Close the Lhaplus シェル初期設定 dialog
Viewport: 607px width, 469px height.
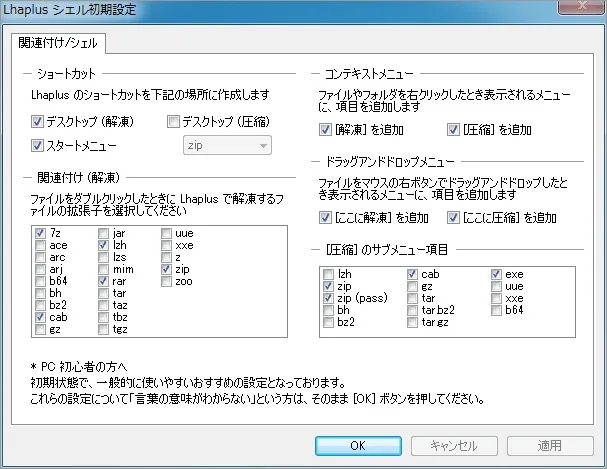coord(581,7)
